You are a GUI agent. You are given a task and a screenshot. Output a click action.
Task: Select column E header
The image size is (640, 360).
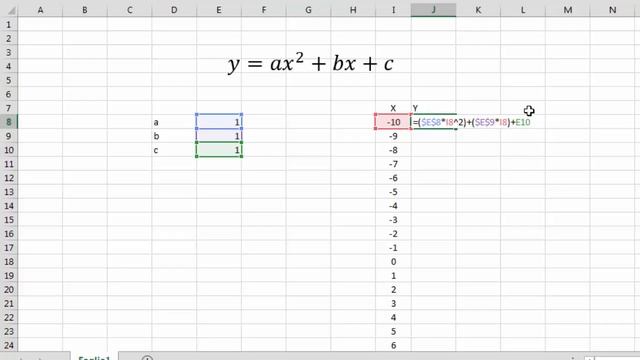[219, 10]
